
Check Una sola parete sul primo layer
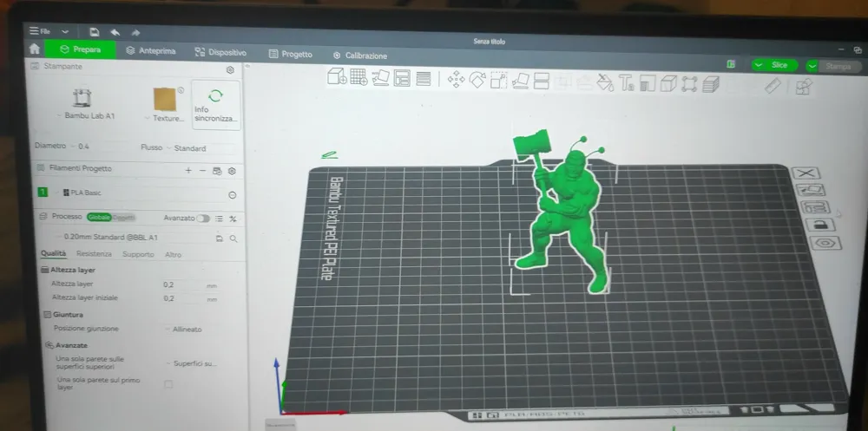[168, 384]
